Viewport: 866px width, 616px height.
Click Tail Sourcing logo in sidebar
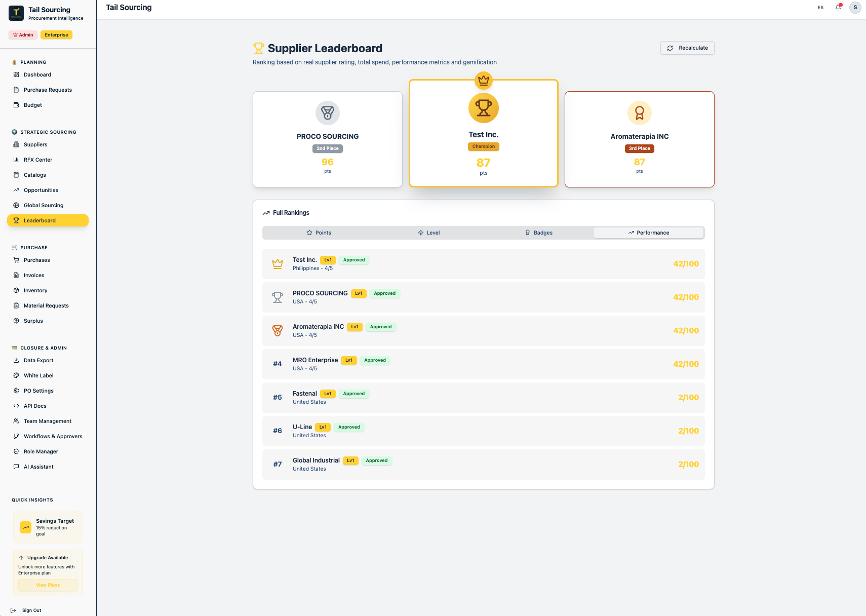point(16,13)
